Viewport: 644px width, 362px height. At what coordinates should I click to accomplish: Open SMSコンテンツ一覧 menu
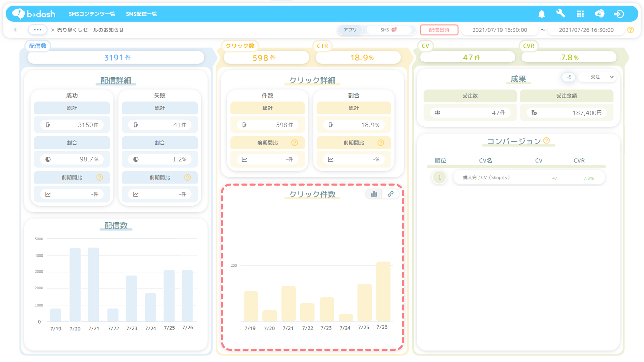(92, 14)
